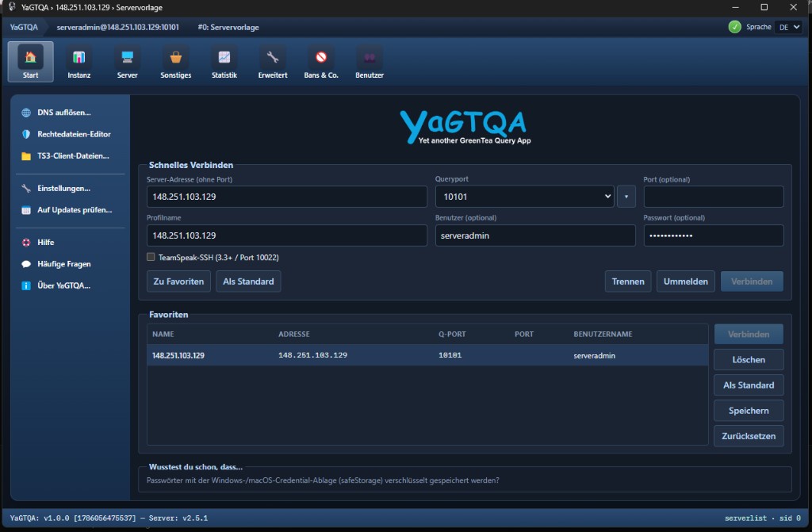Expand the Queryport 10101 combo box
The width and height of the screenshot is (812, 532).
(525, 197)
